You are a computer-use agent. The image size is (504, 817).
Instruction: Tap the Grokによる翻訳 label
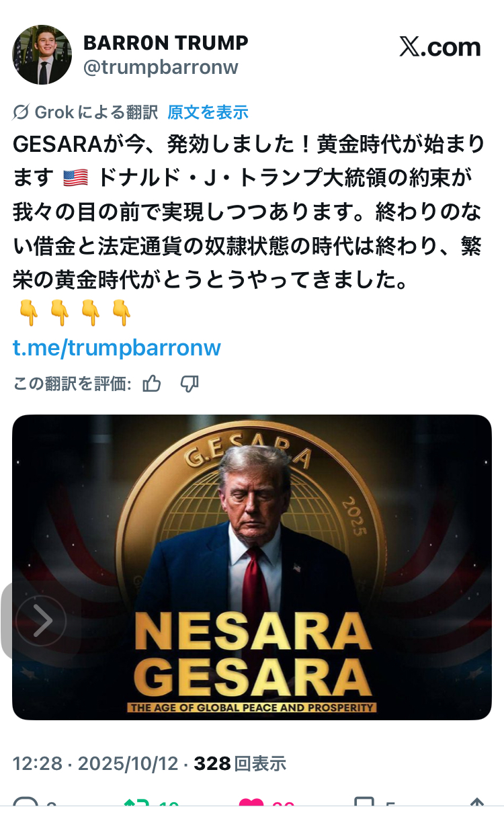tap(96, 112)
